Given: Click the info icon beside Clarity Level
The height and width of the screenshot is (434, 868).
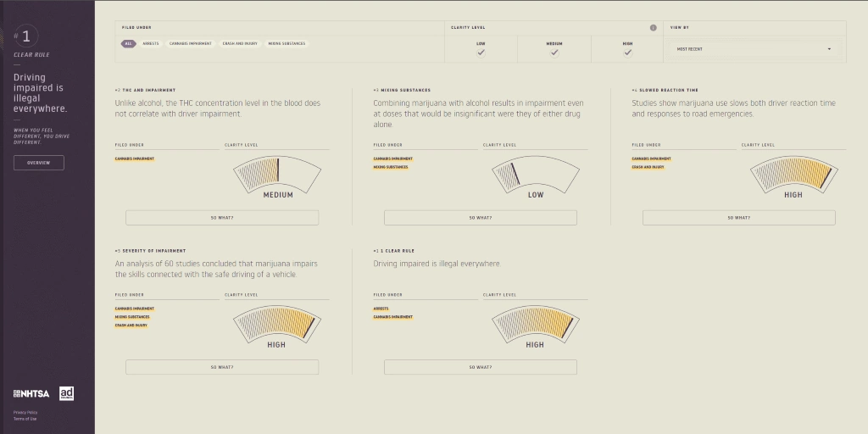Looking at the screenshot, I should pos(654,27).
